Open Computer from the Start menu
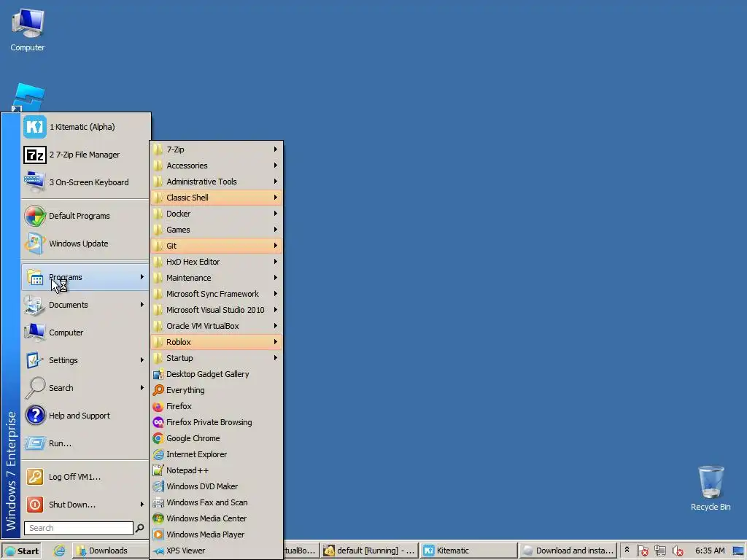The height and width of the screenshot is (560, 747). (x=85, y=332)
